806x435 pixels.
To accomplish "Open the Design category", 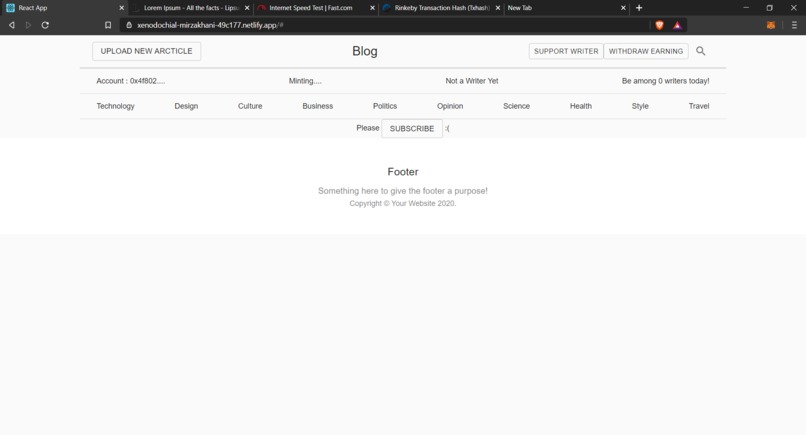I will click(x=186, y=106).
